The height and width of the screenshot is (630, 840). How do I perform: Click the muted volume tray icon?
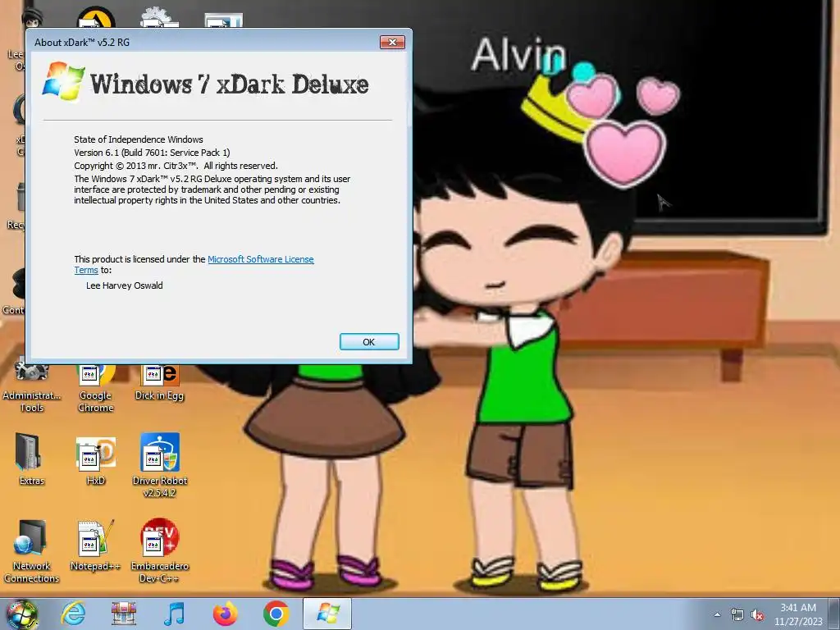point(757,614)
